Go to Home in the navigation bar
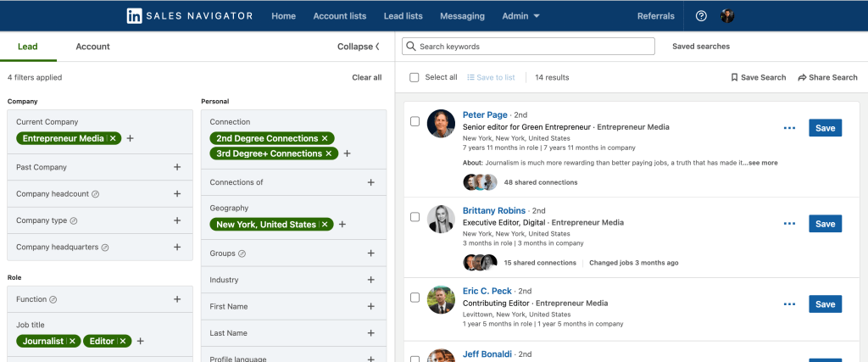868x362 pixels. point(283,16)
